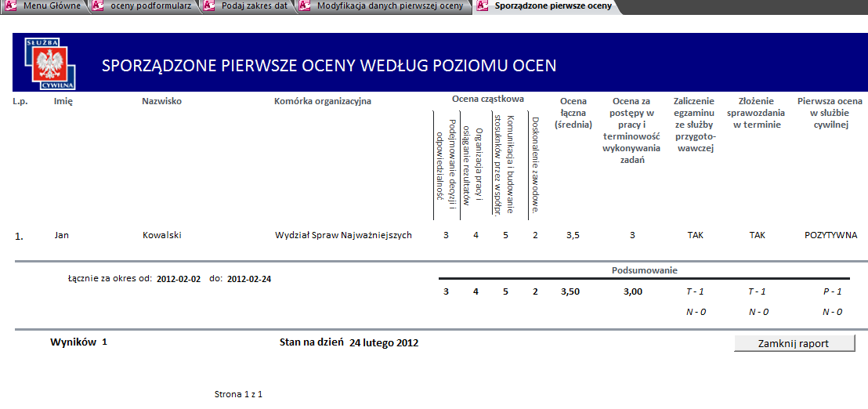The width and height of the screenshot is (868, 409).
Task: Click the row number 1.
Action: pos(19,237)
